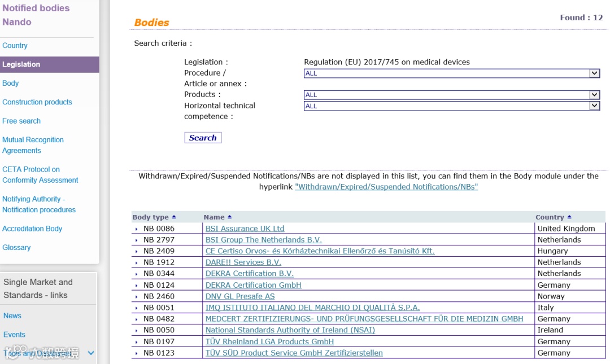Viewport: 610px width, 364px height.
Task: Click the bullet arrow beside NB 0050
Action: tap(136, 331)
